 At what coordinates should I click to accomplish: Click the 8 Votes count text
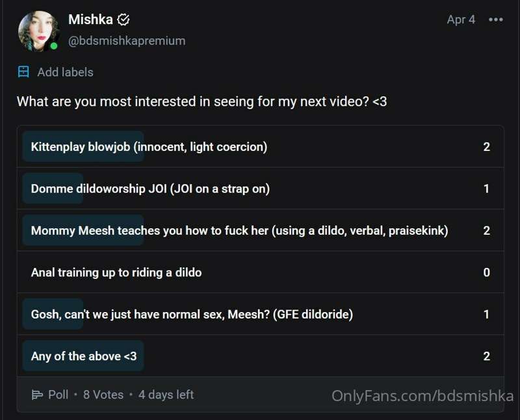[103, 395]
